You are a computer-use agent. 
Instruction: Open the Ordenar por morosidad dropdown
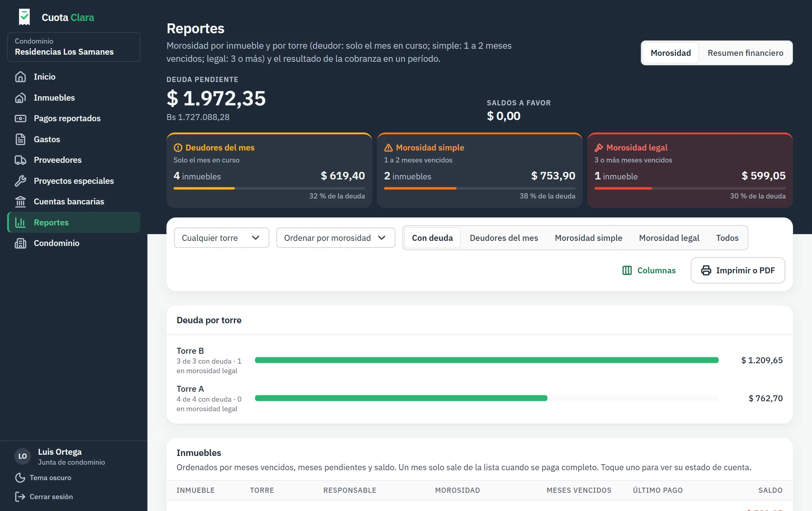(x=336, y=238)
